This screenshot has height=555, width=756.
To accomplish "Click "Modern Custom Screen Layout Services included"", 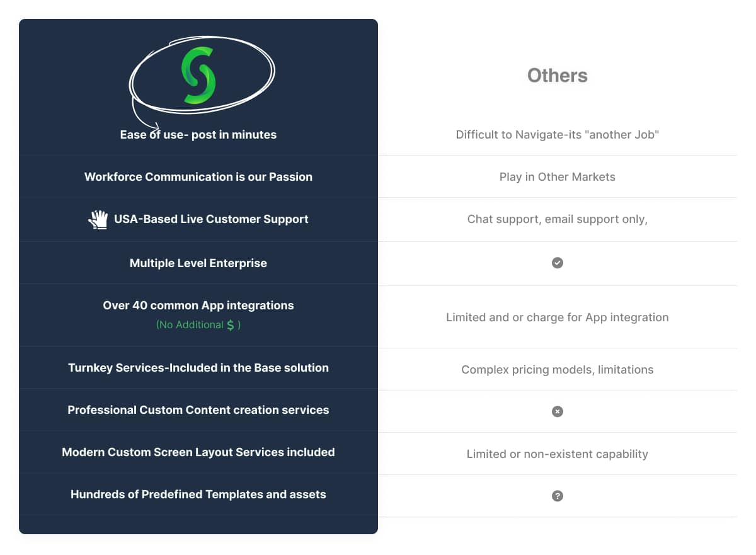I will pyautogui.click(x=198, y=452).
